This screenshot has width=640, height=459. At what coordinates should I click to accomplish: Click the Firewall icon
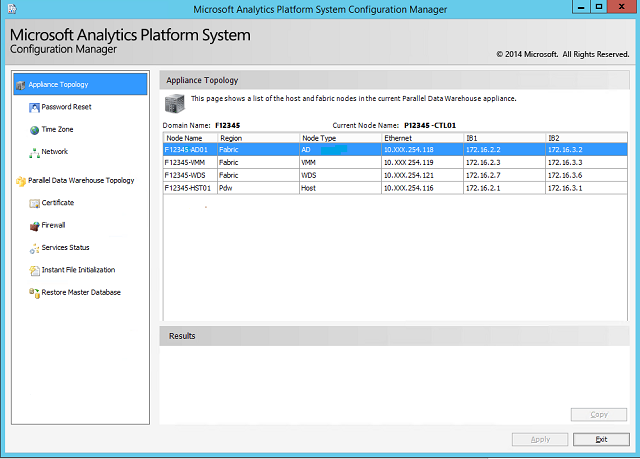point(34,226)
